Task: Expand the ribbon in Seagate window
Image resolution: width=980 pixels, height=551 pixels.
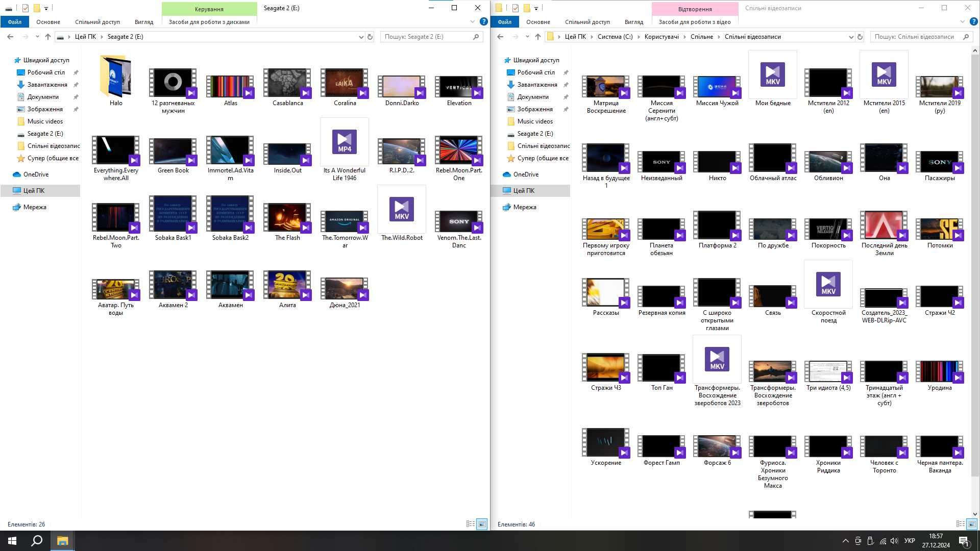Action: click(472, 21)
